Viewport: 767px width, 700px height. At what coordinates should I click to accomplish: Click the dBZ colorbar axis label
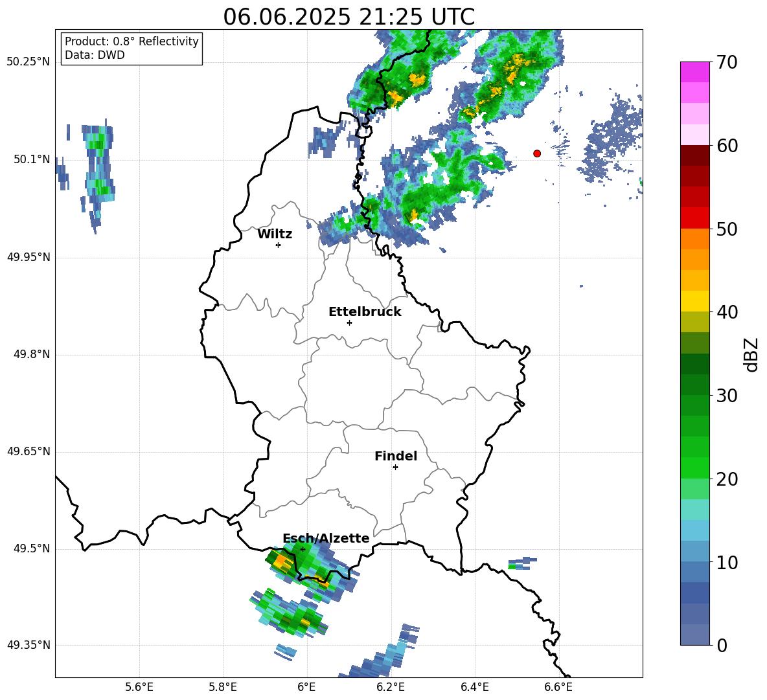(751, 354)
